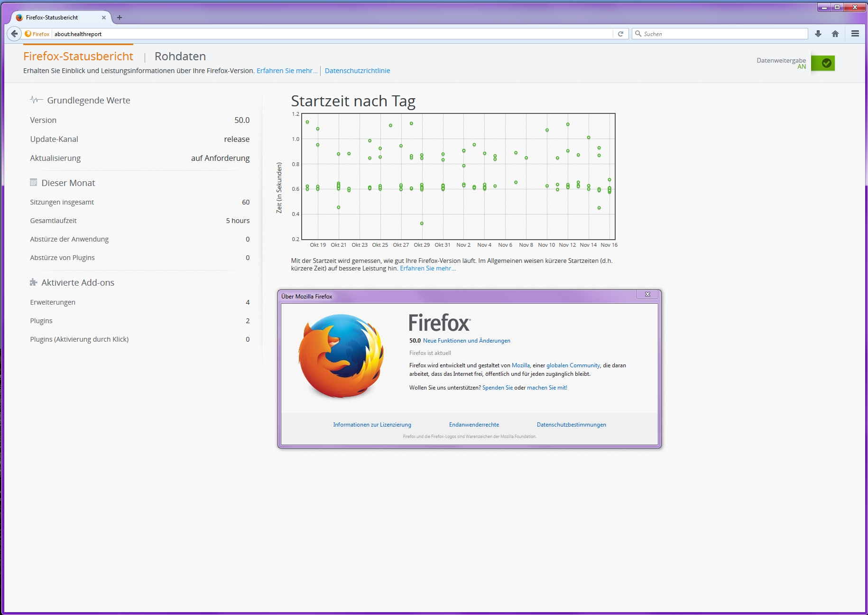Select the auf Anforderung value
The image size is (868, 615).
pos(220,158)
